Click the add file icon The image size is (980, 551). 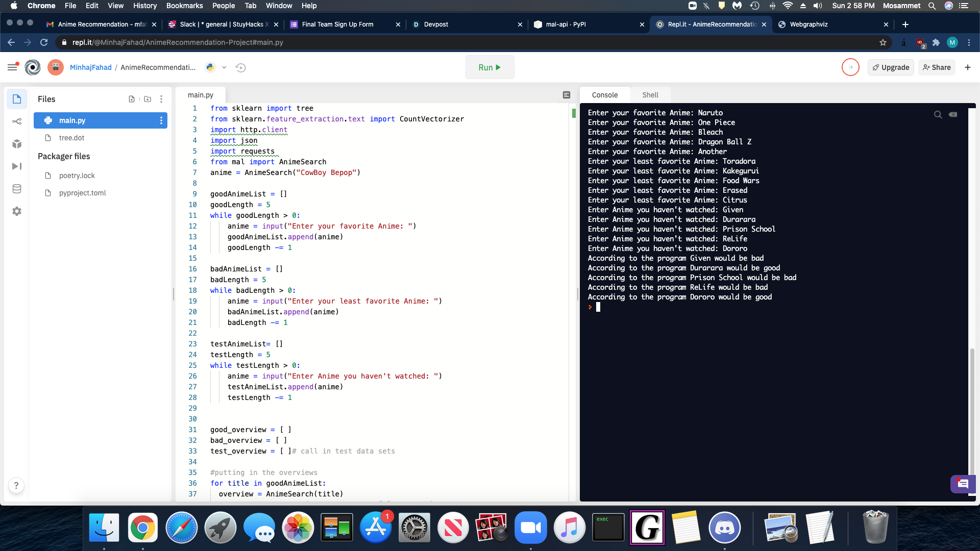(x=132, y=99)
